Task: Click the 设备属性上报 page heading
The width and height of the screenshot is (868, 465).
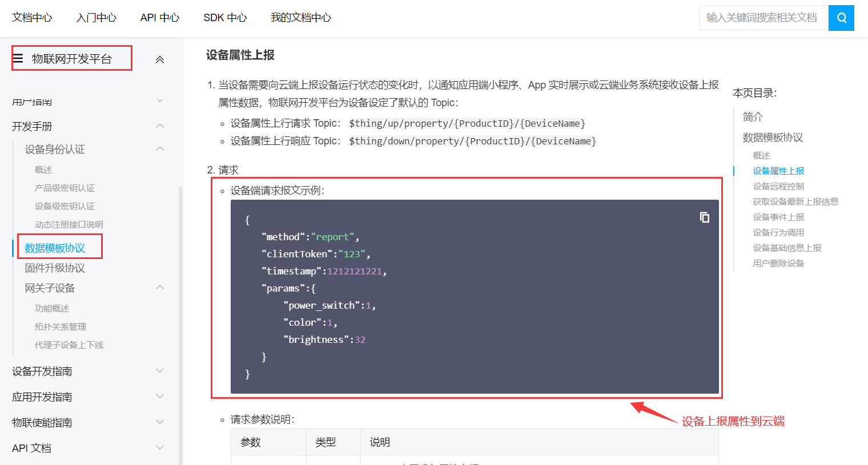Action: [x=240, y=55]
